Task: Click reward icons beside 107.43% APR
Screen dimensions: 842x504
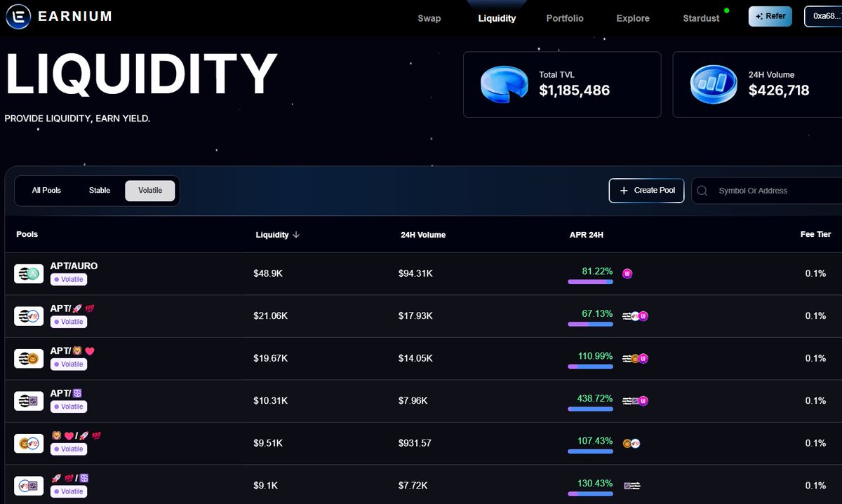Action: click(x=631, y=443)
